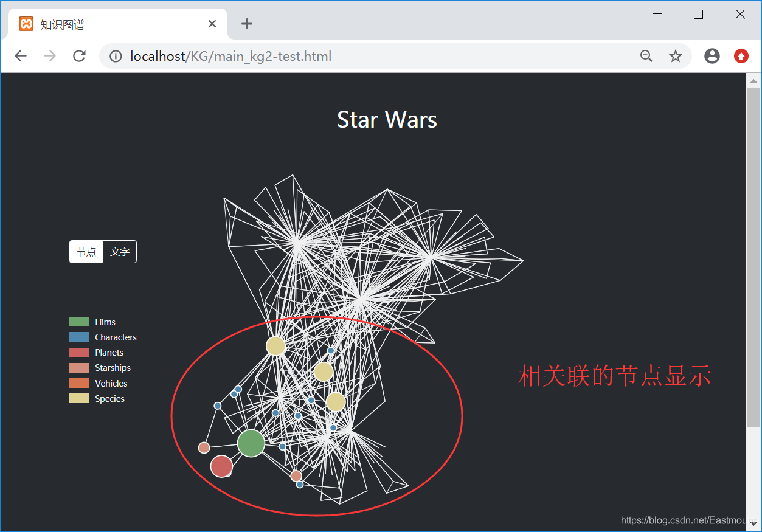The width and height of the screenshot is (762, 532).
Task: Click the large red Planets node
Action: point(221,466)
